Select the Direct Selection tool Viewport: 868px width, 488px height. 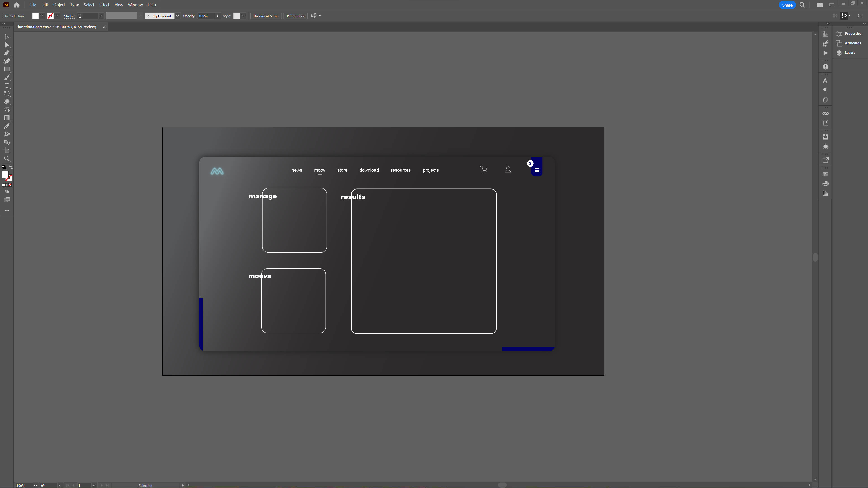click(x=7, y=45)
